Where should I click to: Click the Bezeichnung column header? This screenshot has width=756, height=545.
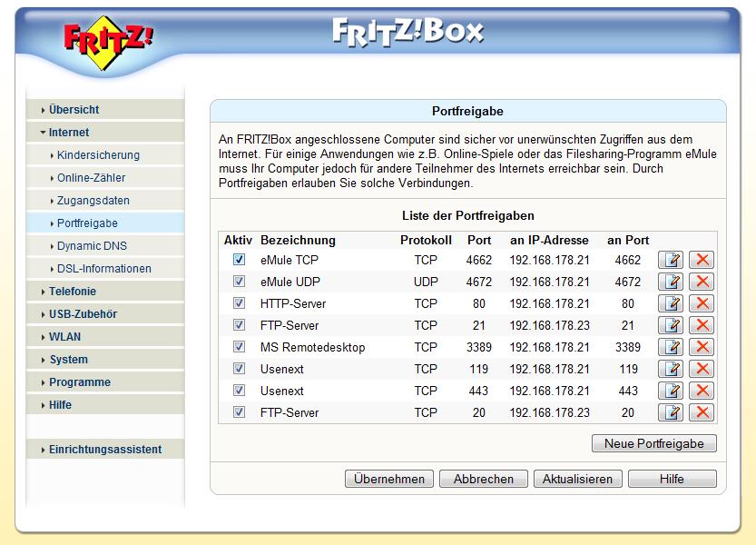(x=298, y=240)
